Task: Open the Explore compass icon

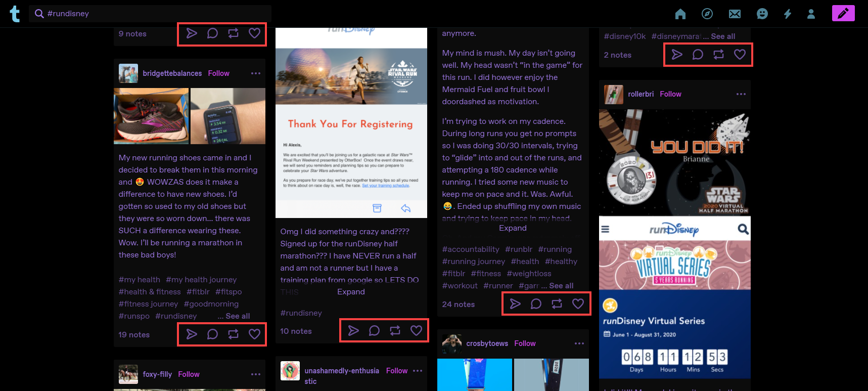Action: pos(707,14)
